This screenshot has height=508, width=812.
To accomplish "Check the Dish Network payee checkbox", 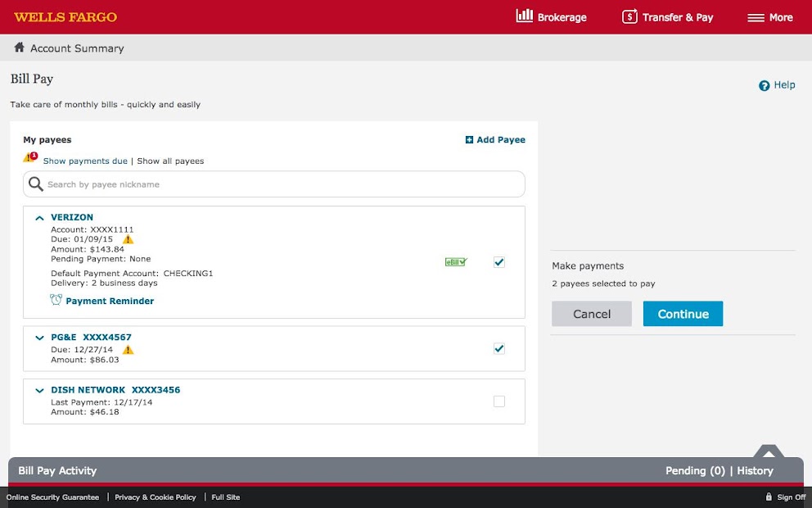I will 499,401.
